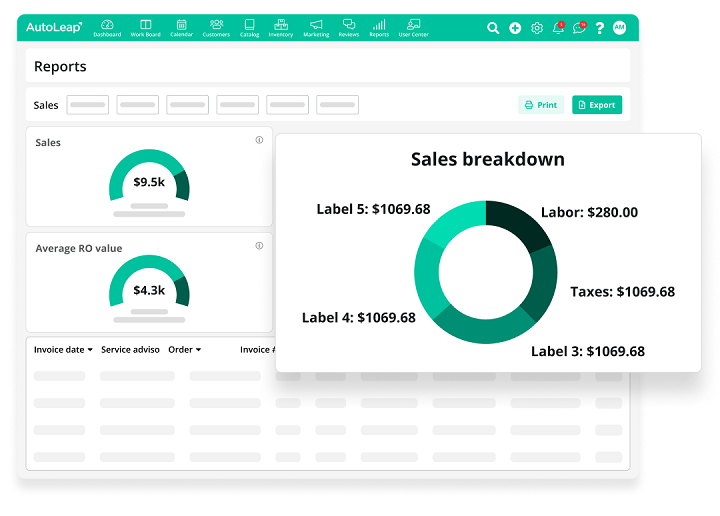720x516 pixels.
Task: View notifications via the bell icon
Action: pyautogui.click(x=558, y=28)
